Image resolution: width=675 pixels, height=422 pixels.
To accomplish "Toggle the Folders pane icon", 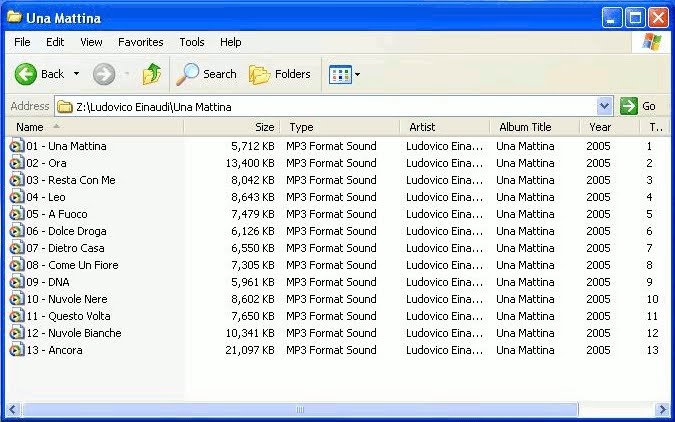I will 259,74.
